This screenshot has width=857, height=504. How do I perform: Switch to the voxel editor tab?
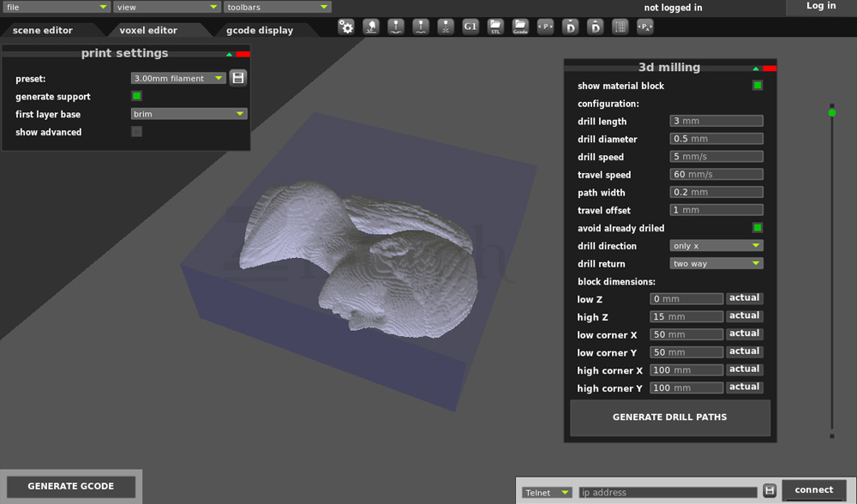click(x=148, y=30)
